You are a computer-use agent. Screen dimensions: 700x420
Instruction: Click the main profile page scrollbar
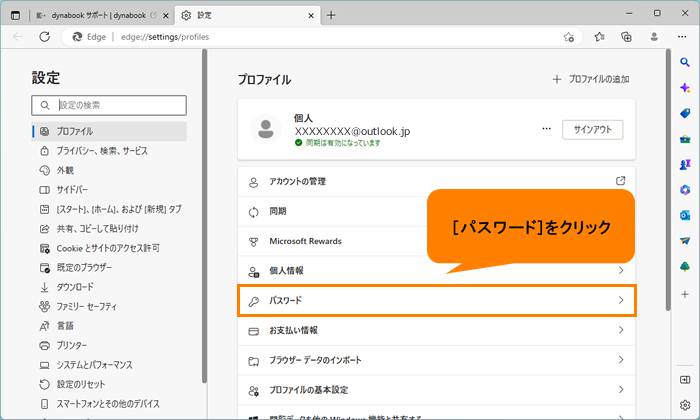pyautogui.click(x=668, y=180)
